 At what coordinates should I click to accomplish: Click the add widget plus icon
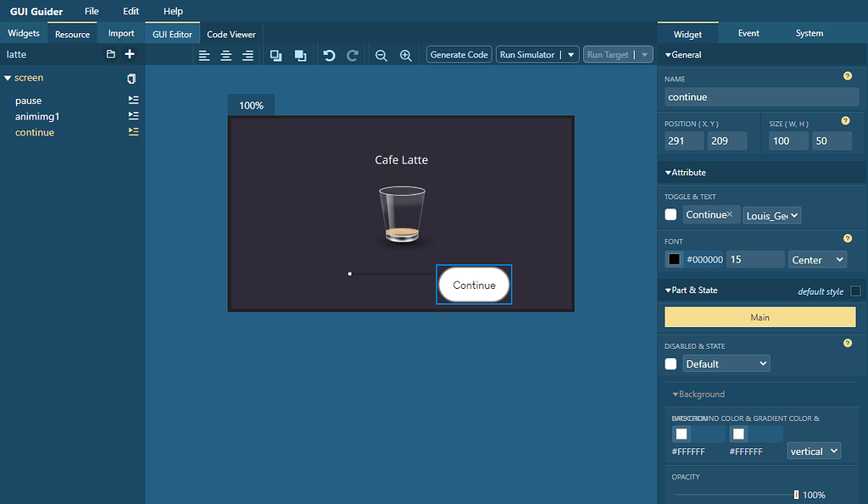pos(129,53)
